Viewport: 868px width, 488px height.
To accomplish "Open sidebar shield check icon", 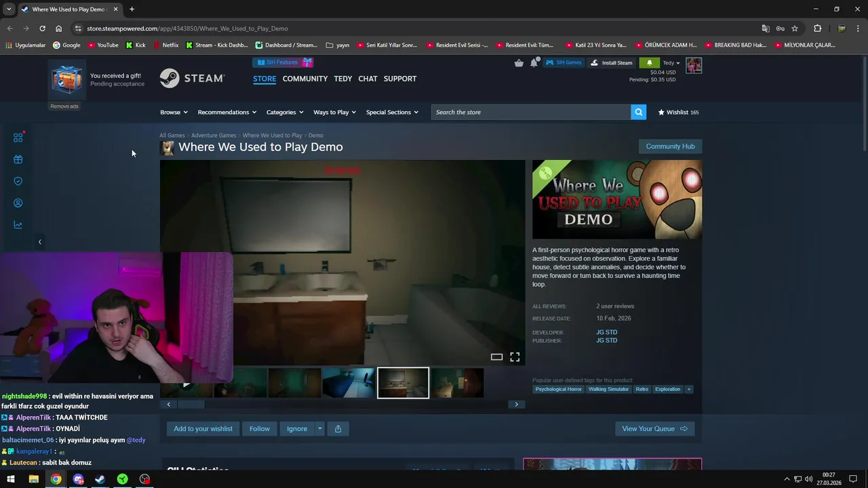I will (x=18, y=181).
